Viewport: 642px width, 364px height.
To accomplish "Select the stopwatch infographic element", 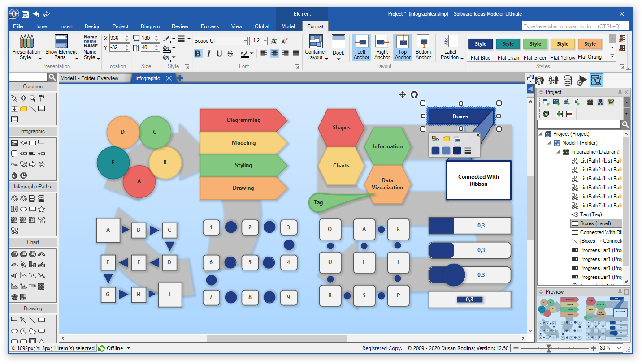I will pos(14,175).
